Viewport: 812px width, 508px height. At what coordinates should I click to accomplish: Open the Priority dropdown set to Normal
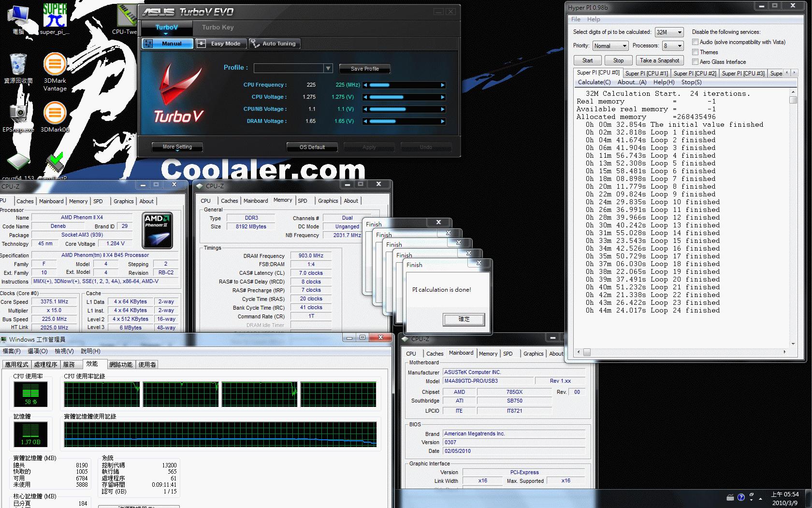point(610,46)
